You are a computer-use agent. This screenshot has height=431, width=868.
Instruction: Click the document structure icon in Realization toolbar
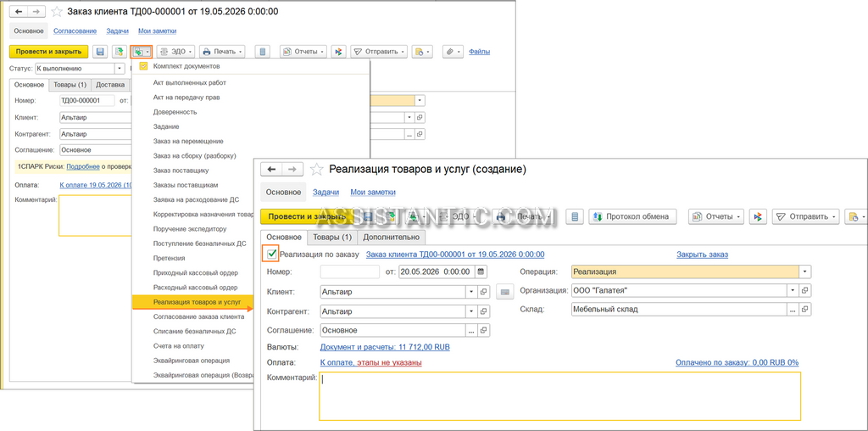575,216
